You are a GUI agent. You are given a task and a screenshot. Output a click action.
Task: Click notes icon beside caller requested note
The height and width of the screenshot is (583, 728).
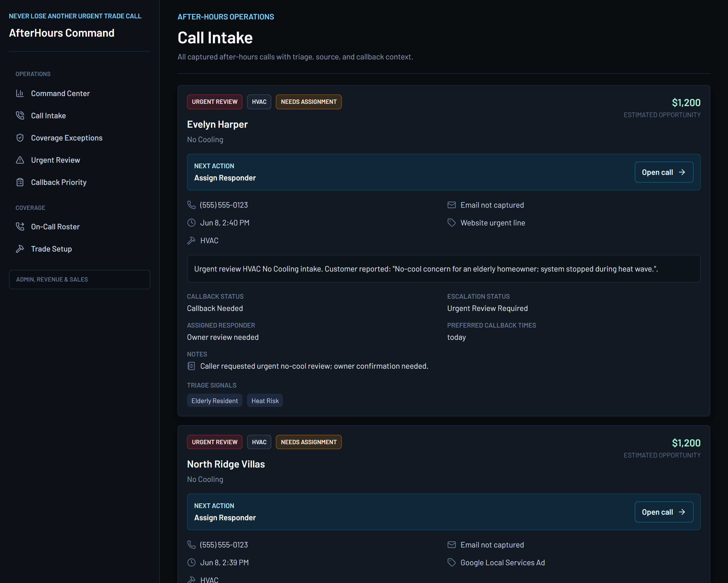coord(191,366)
